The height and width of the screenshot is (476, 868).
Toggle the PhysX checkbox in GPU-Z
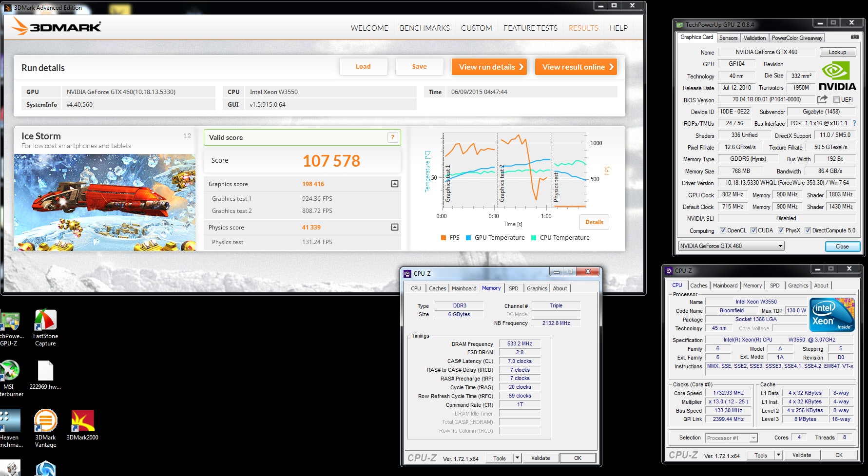781,230
